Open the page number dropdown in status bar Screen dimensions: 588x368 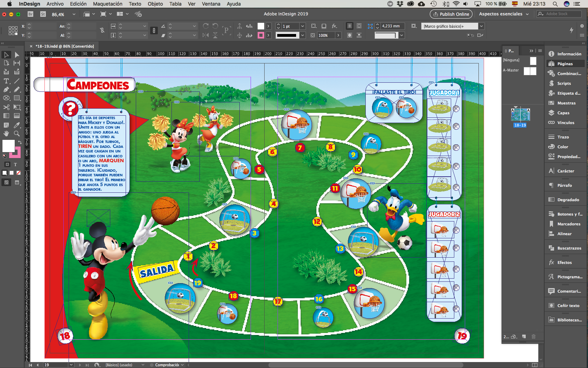pos(71,365)
